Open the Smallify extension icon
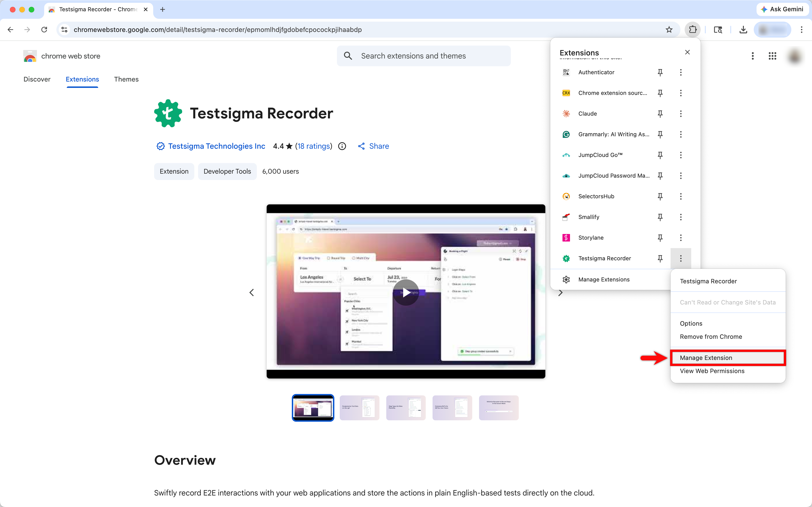This screenshot has height=507, width=812. pos(566,217)
